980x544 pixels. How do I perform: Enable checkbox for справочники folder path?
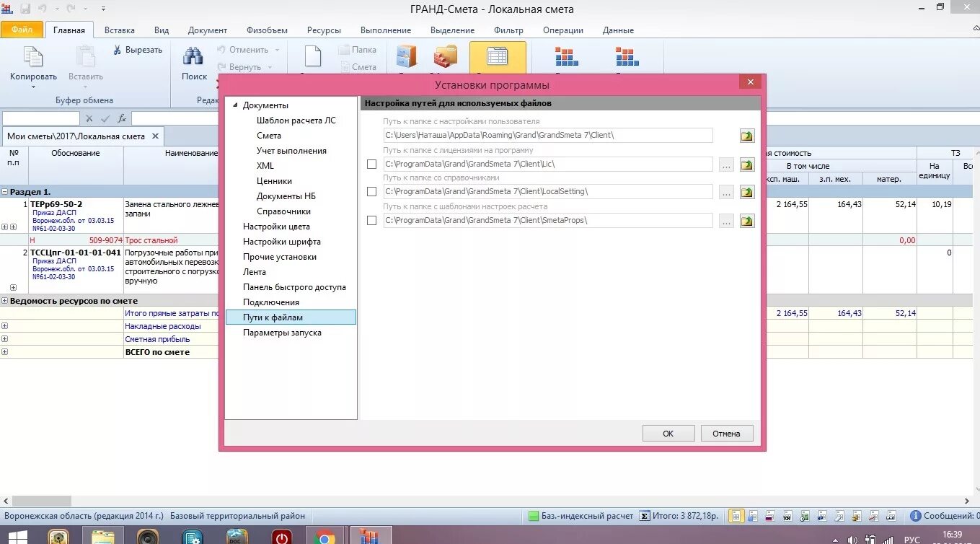[x=372, y=192]
